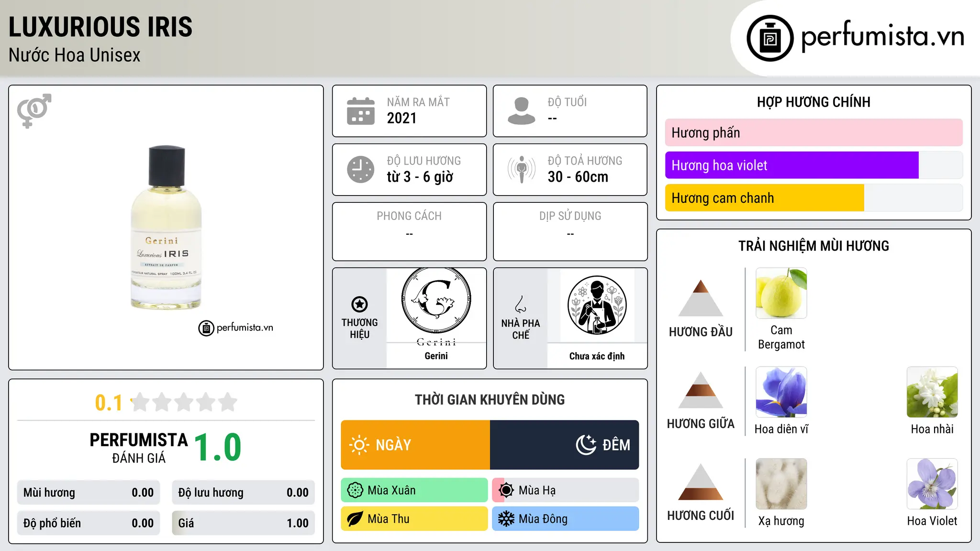Click the nose icon above Nhà pha chế
The width and height of the screenshot is (980, 551).
[x=521, y=304]
